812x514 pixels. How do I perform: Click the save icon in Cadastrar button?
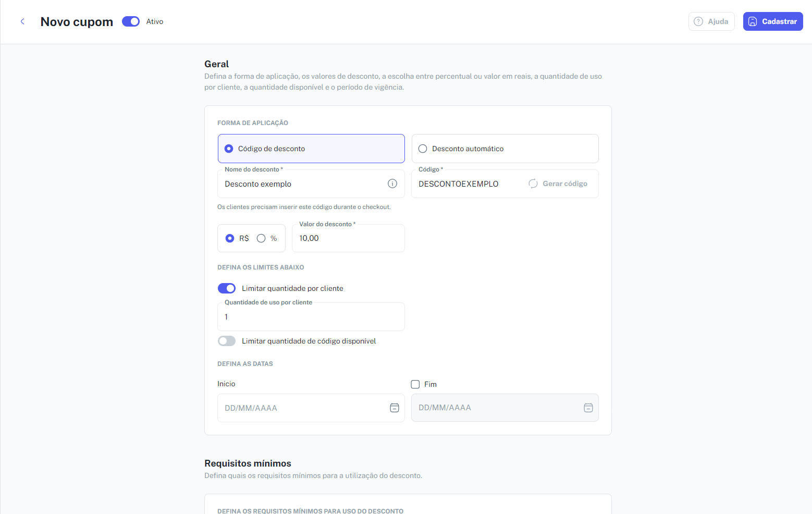click(753, 21)
